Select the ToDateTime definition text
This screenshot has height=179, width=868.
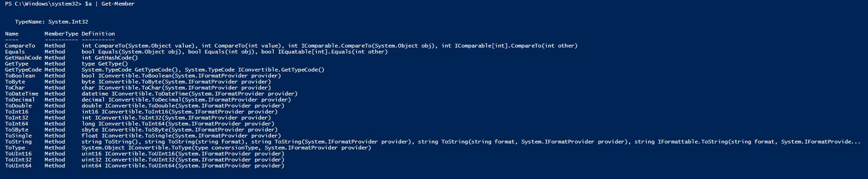coord(190,94)
